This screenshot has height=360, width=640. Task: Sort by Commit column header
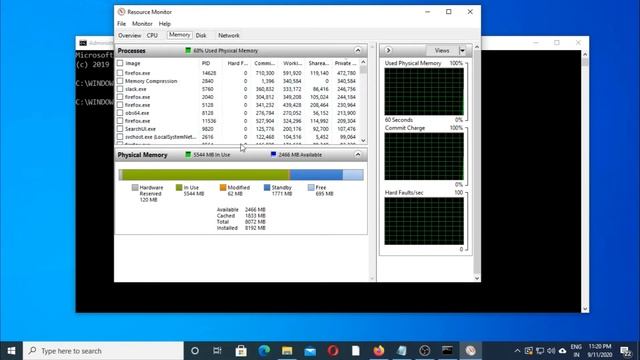(264, 63)
